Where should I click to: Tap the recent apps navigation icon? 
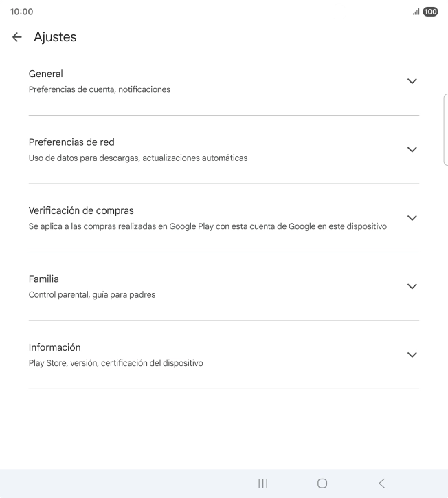click(262, 484)
